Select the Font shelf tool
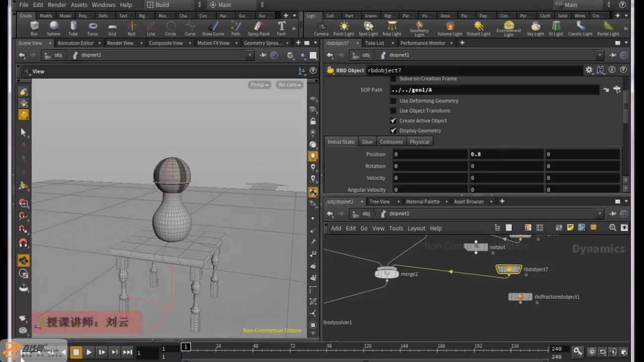 [x=281, y=28]
